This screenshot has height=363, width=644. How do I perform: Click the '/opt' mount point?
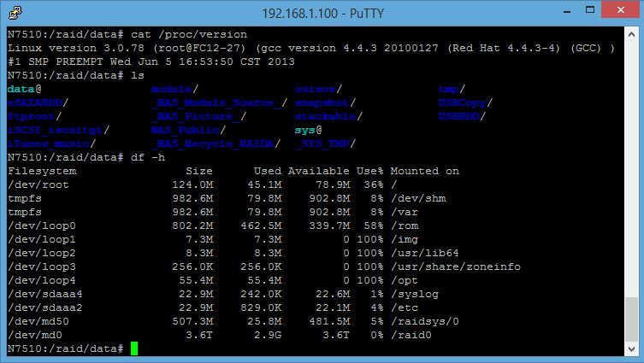coord(405,280)
